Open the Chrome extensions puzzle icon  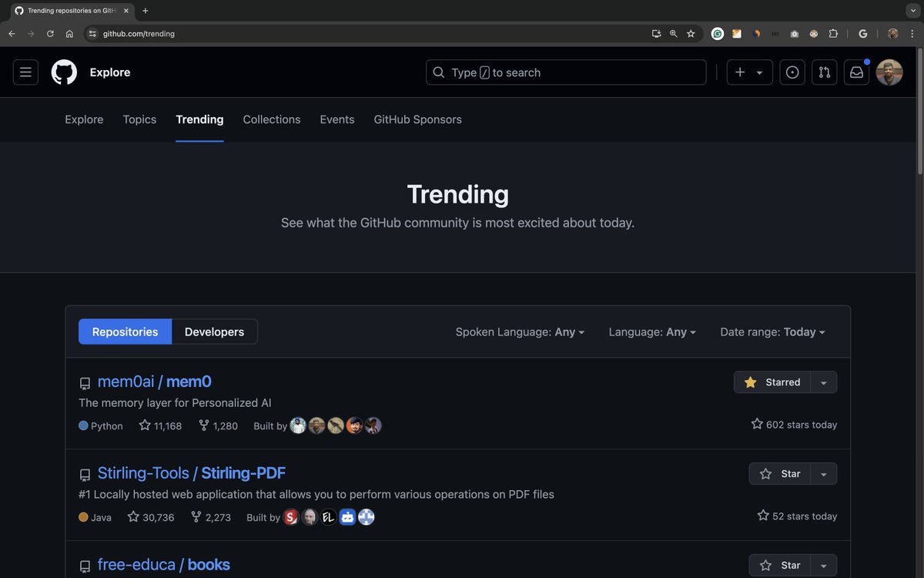pos(833,34)
